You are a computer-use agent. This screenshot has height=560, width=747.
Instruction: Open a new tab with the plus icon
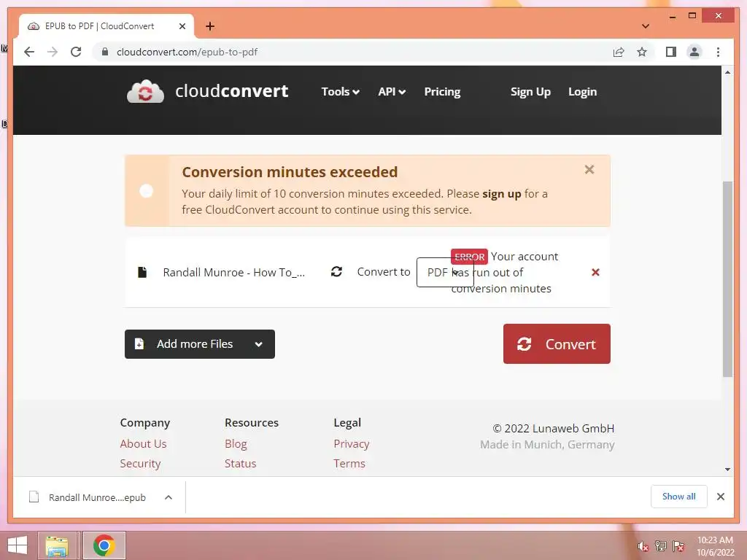[209, 26]
